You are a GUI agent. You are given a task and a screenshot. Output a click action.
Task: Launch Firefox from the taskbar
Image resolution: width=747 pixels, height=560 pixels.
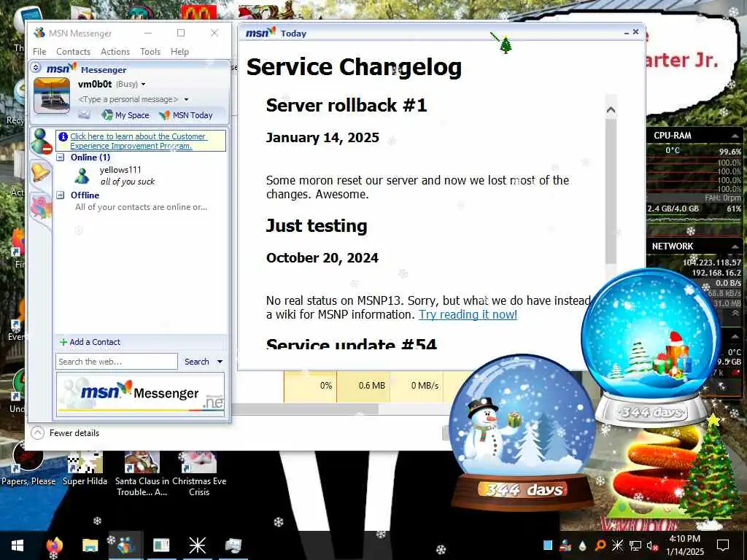[x=54, y=545]
